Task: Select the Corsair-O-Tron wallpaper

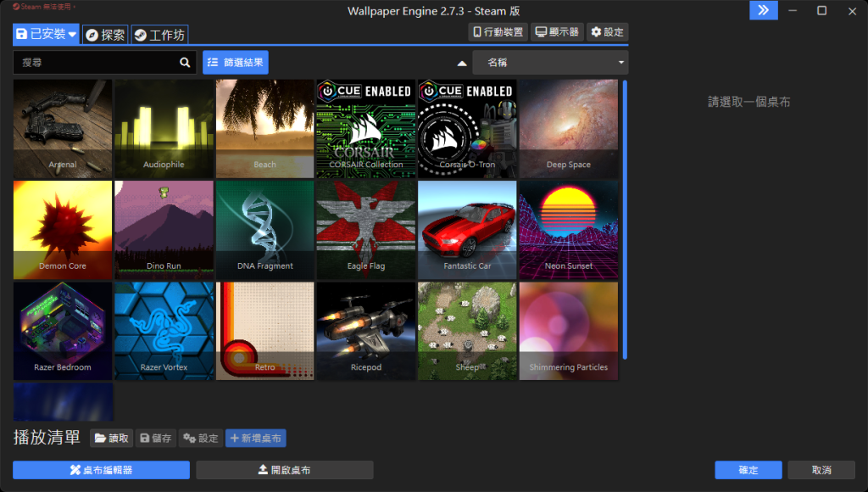Action: [x=467, y=129]
